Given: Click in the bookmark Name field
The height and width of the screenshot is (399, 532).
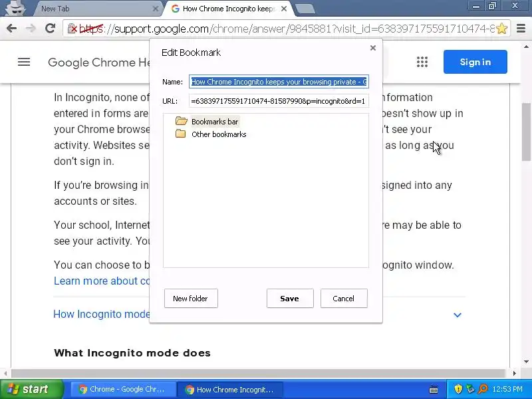Looking at the screenshot, I should [279, 82].
